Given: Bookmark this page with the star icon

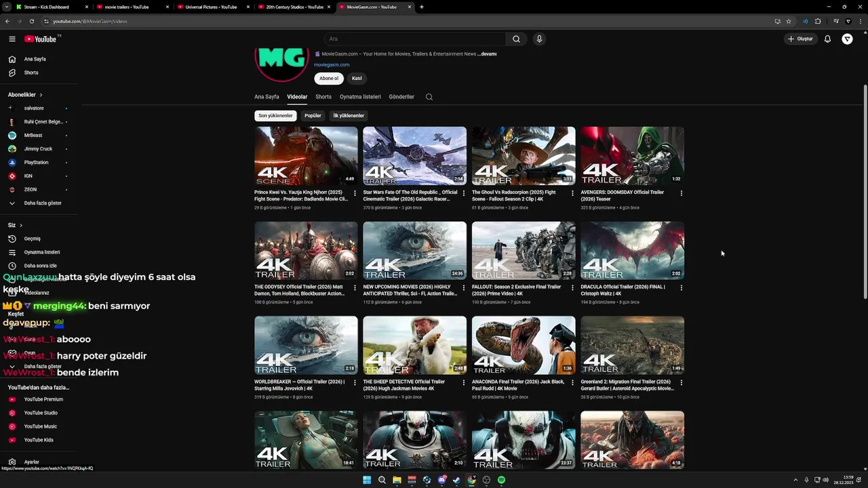Looking at the screenshot, I should pos(789,21).
